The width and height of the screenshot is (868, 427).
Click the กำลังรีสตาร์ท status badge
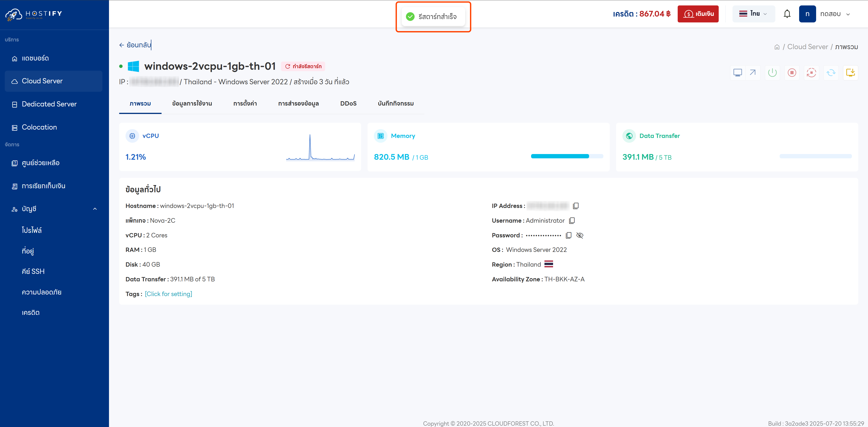tap(303, 66)
